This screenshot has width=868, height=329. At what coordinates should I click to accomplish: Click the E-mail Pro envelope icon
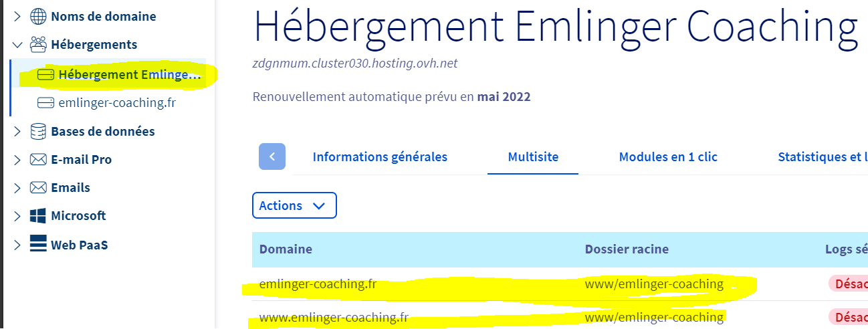38,160
